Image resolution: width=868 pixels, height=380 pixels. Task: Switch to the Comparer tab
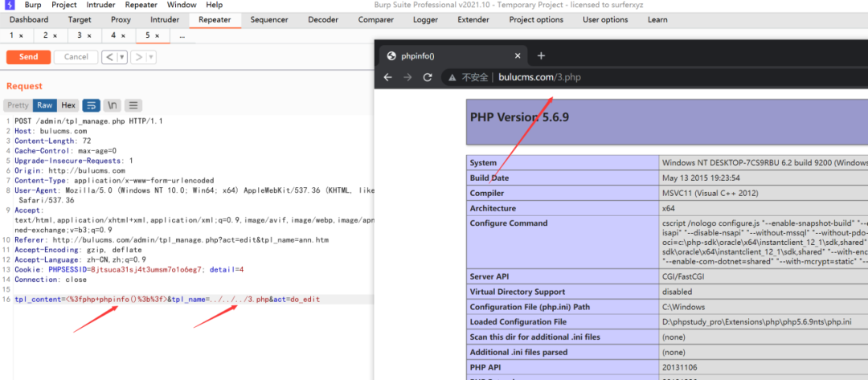coord(376,20)
